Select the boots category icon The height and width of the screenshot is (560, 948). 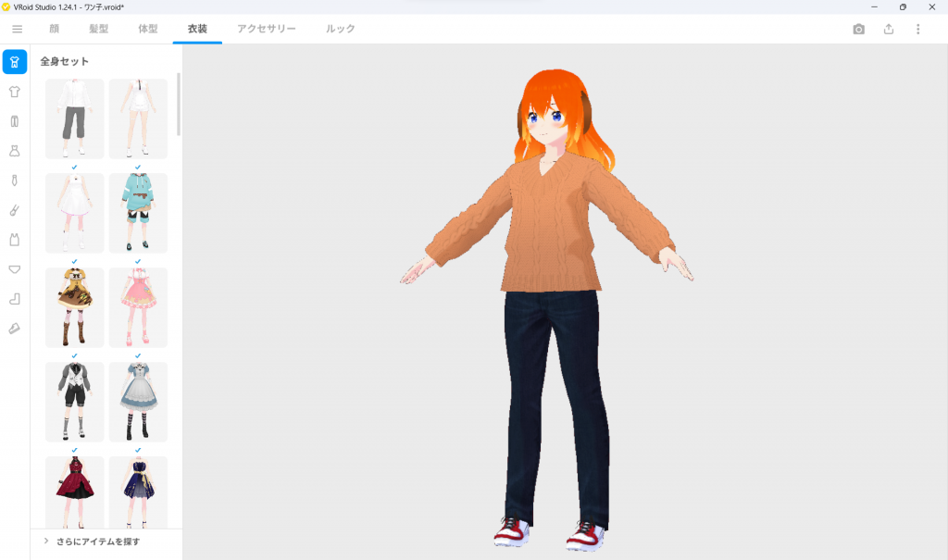click(15, 299)
